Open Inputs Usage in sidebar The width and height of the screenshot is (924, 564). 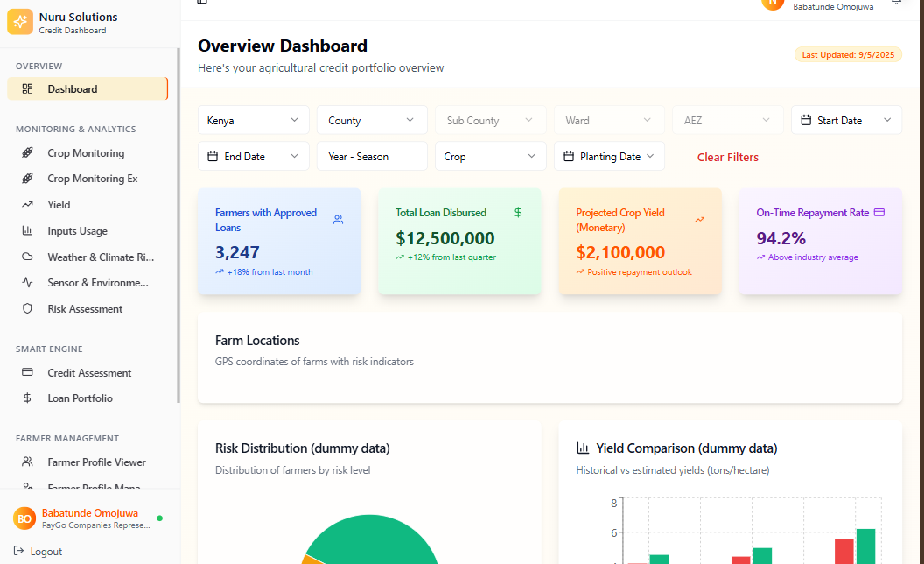pyautogui.click(x=87, y=230)
